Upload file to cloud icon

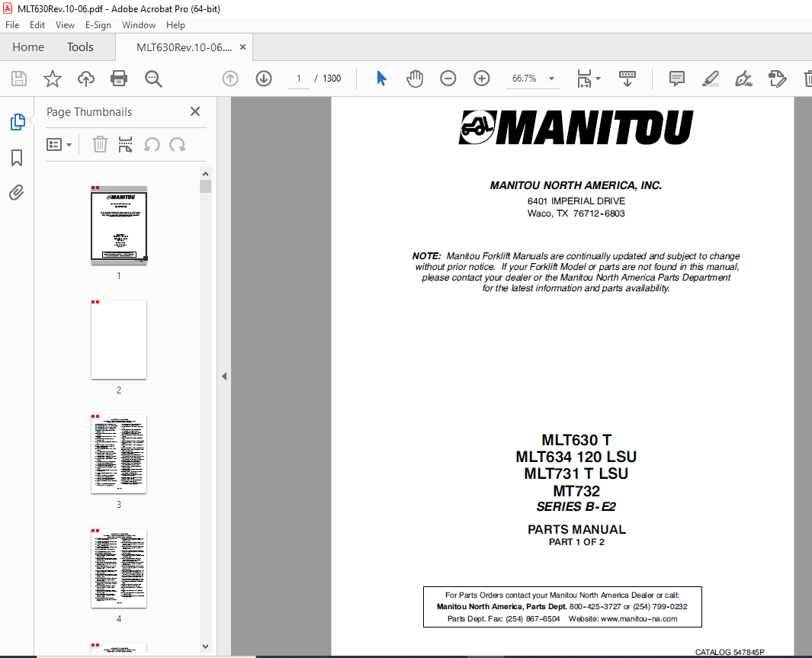(86, 79)
